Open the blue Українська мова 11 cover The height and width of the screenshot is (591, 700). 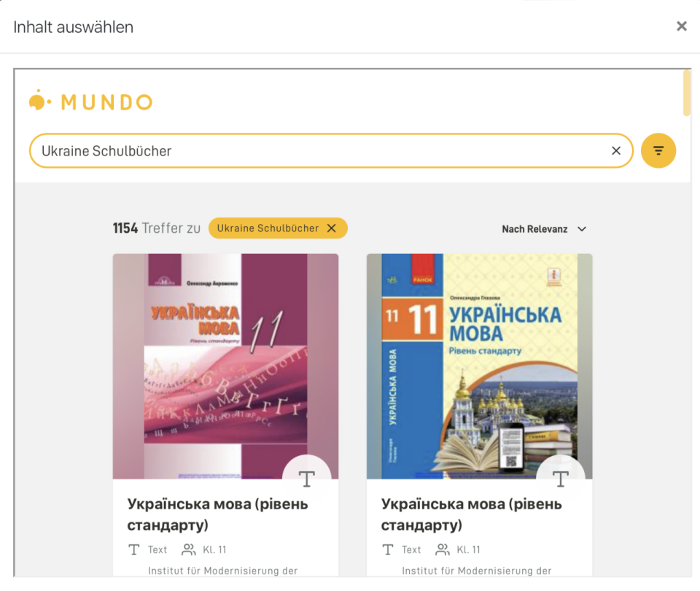click(480, 366)
